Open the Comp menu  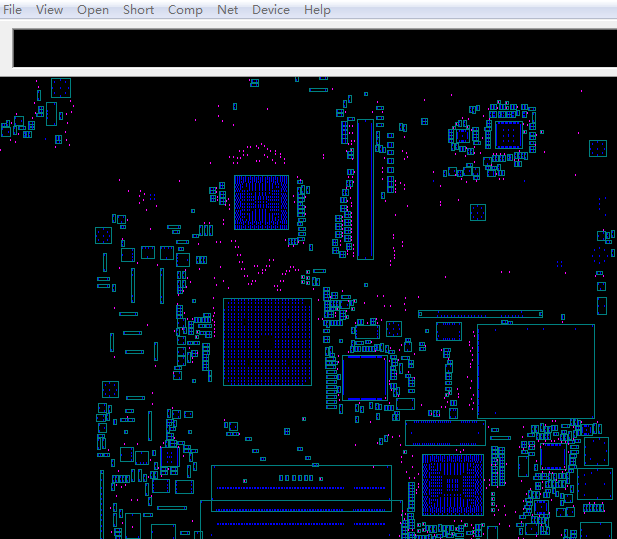point(185,9)
